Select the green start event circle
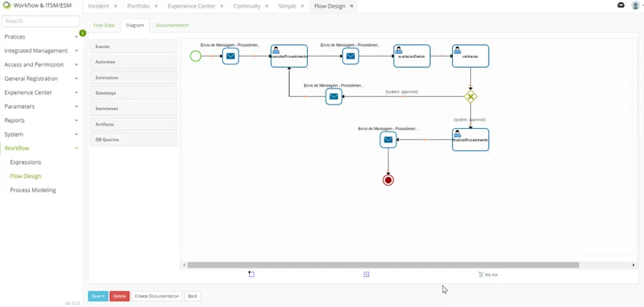The image size is (644, 307). pos(195,56)
